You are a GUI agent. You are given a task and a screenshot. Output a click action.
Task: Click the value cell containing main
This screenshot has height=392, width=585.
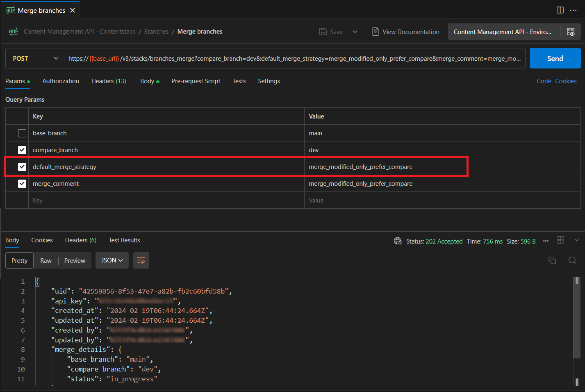(x=442, y=133)
